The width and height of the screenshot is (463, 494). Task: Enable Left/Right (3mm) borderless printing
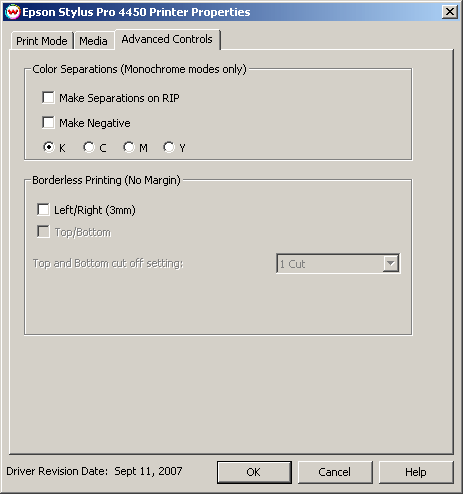pyautogui.click(x=43, y=210)
